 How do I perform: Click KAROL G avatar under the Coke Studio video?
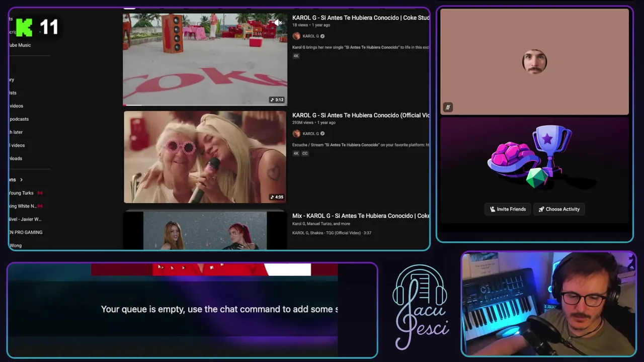point(296,36)
